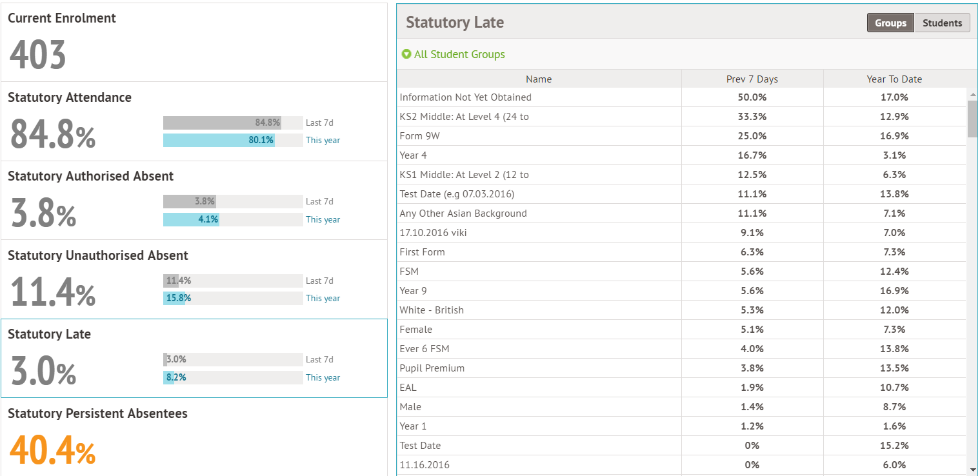Image resolution: width=980 pixels, height=476 pixels.
Task: Select Test Date (e.g 07.03.2016) row
Action: [x=681, y=194]
